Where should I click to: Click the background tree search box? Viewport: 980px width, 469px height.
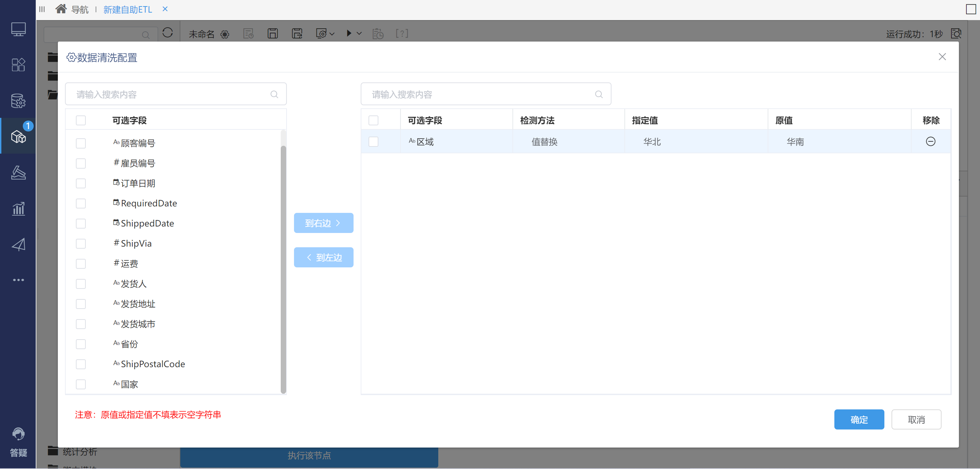pyautogui.click(x=100, y=34)
